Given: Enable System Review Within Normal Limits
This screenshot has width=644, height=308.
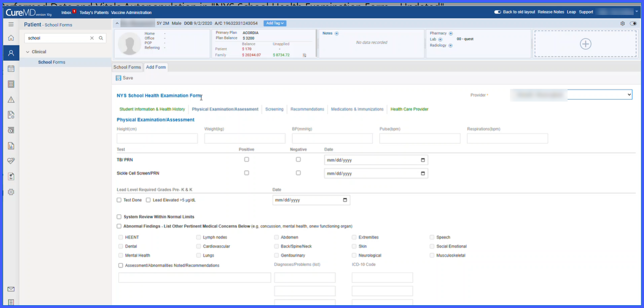Looking at the screenshot, I should click(x=119, y=217).
